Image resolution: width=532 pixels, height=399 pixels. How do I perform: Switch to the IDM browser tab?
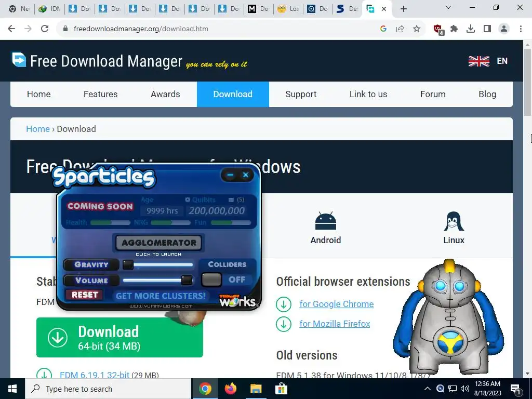click(49, 9)
